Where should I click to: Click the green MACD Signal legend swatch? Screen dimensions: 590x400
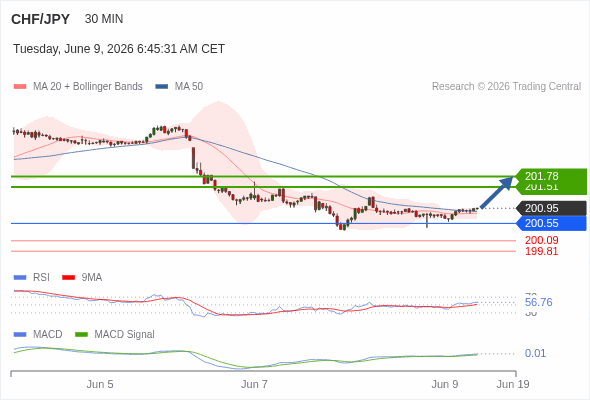tap(81, 335)
